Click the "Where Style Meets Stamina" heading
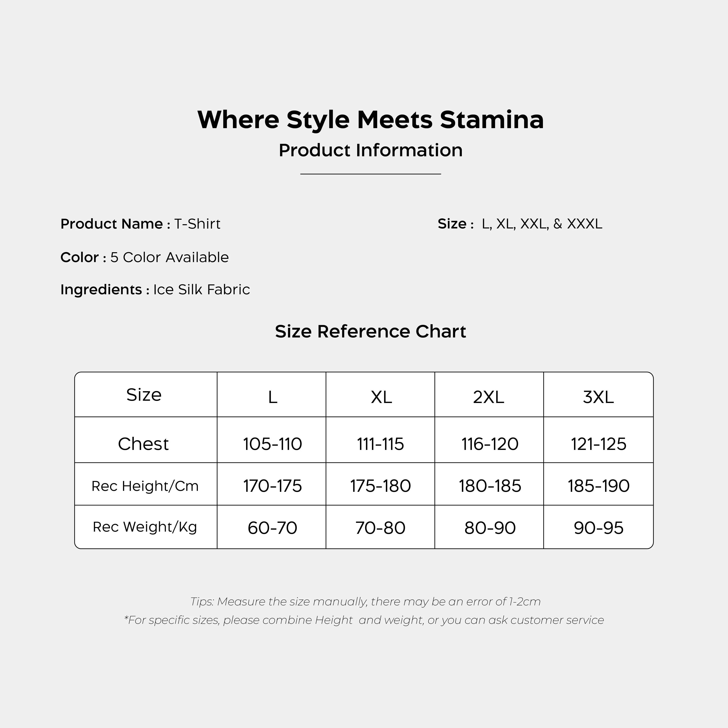The height and width of the screenshot is (728, 728). tap(370, 120)
